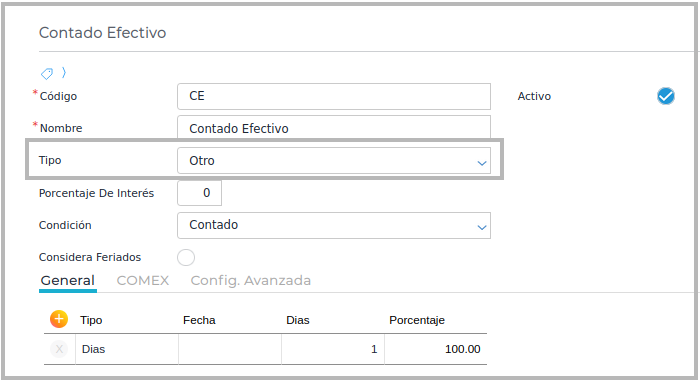The height and width of the screenshot is (381, 700).
Task: Click the Dias cell showing 1
Action: 333,349
